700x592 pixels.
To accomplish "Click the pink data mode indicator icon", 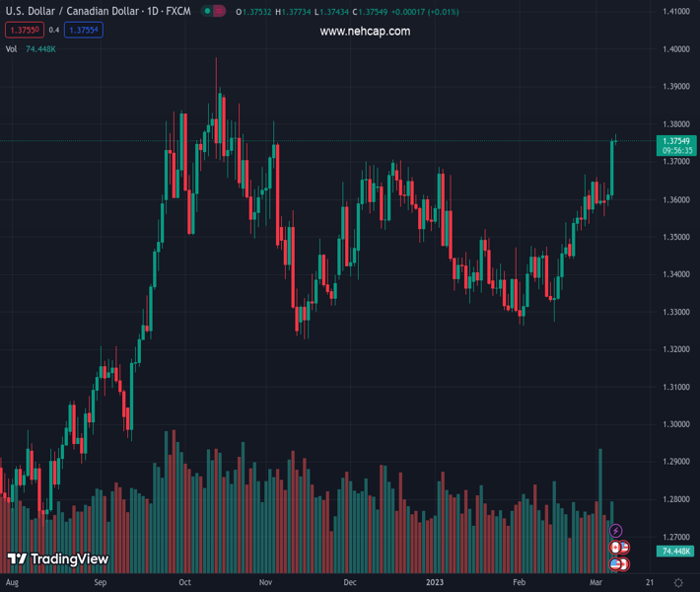I will coord(219,11).
